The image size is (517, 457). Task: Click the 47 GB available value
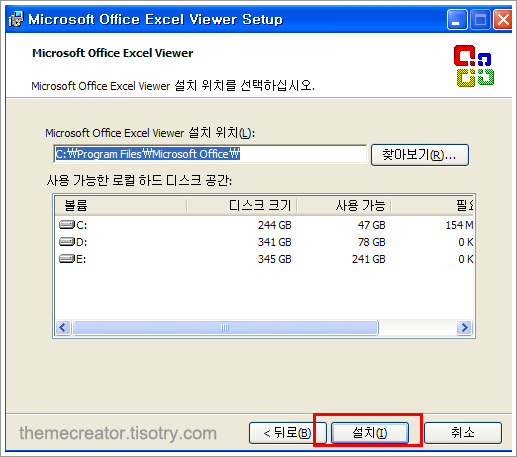[x=372, y=225]
